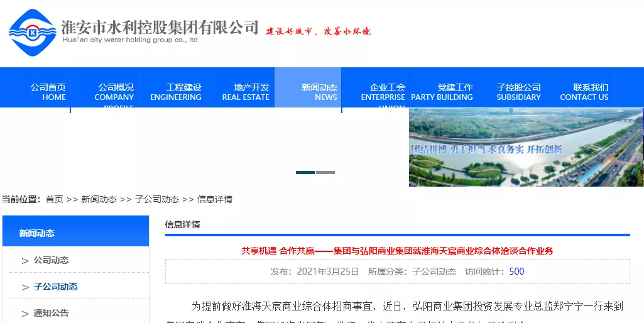Open 公司动态 in the sidebar
This screenshot has width=644, height=323.
(51, 260)
